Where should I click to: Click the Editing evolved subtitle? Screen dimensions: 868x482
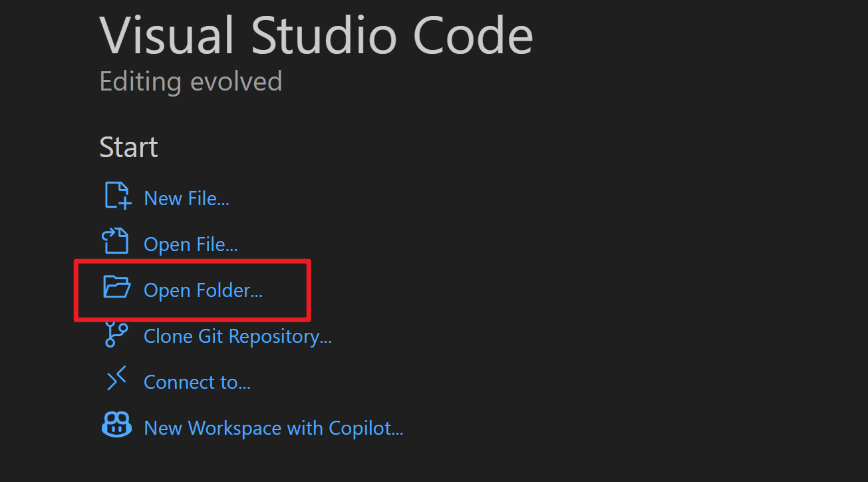coord(191,81)
